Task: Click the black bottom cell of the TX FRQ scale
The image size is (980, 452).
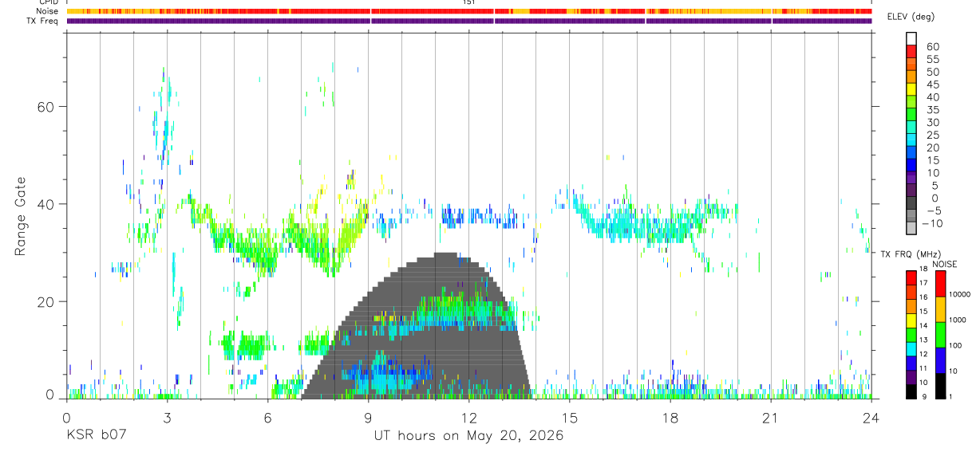Action: pyautogui.click(x=911, y=391)
